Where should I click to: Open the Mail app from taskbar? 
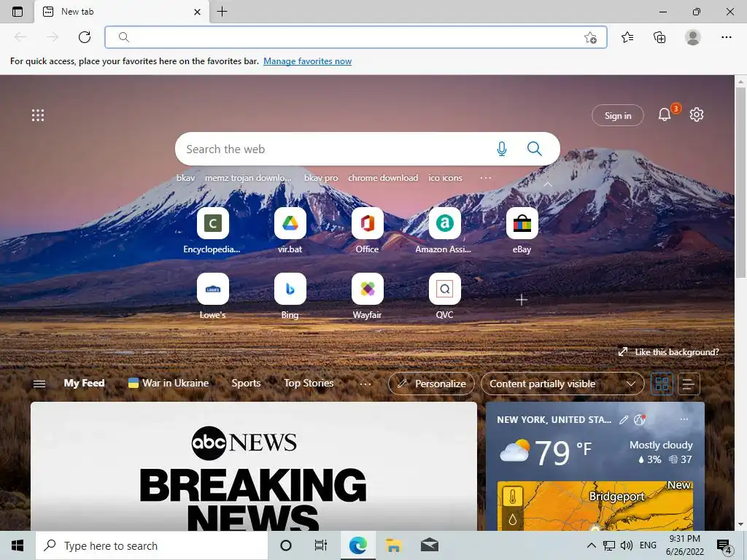(429, 545)
